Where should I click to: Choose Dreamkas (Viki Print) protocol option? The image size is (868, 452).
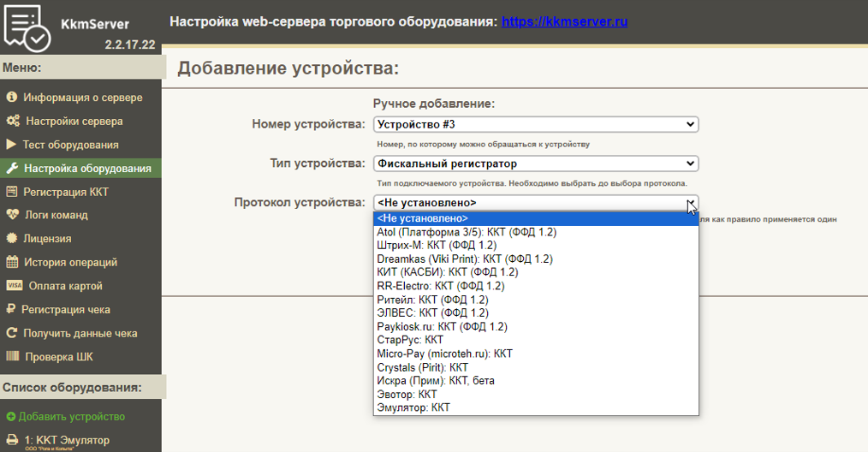[x=536, y=259]
